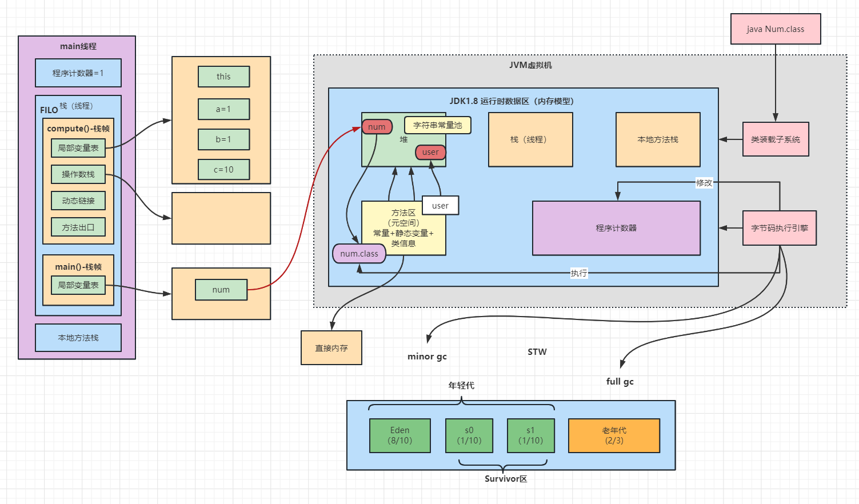Switch to the 栈 (线程) area
This screenshot has width=859, height=504.
530,139
